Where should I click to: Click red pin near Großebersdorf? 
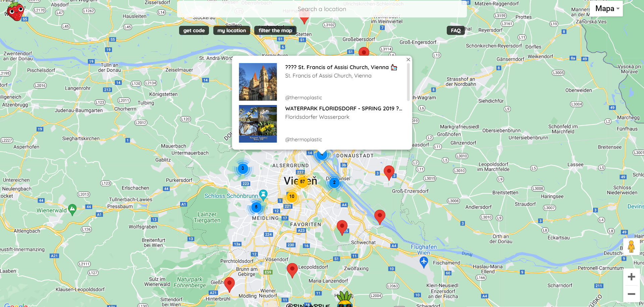point(364,52)
